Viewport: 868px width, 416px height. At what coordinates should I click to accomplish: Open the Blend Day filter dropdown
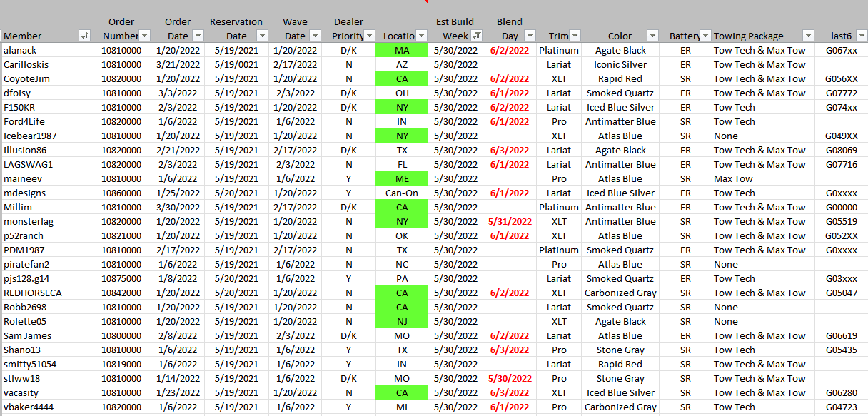tap(530, 36)
